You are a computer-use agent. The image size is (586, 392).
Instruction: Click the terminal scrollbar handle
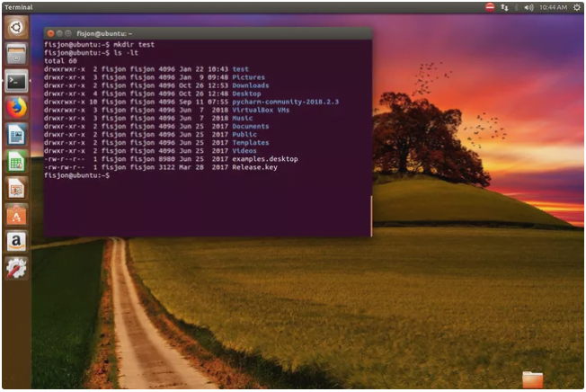(x=371, y=216)
